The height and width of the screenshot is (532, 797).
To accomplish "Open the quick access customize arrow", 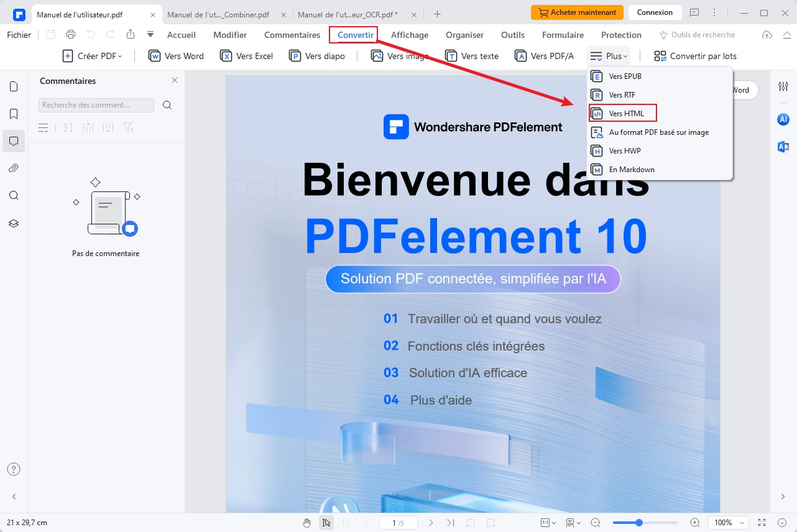I will click(150, 35).
